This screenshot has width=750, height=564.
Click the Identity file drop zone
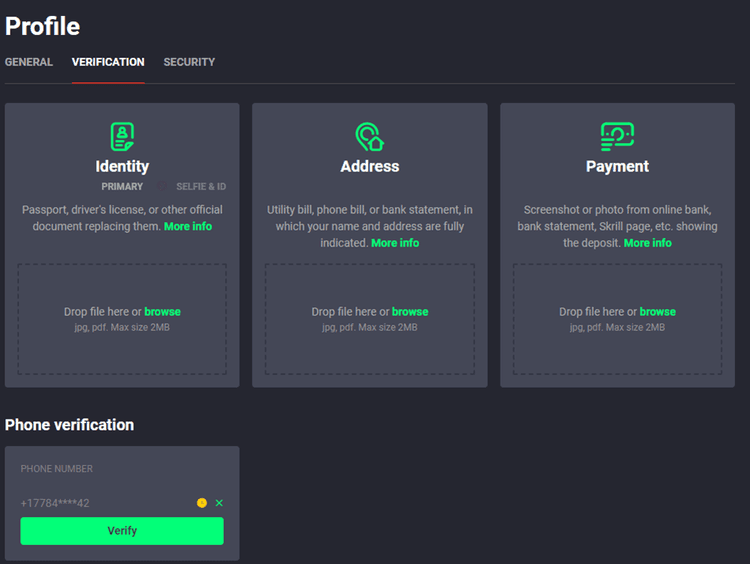pyautogui.click(x=122, y=319)
